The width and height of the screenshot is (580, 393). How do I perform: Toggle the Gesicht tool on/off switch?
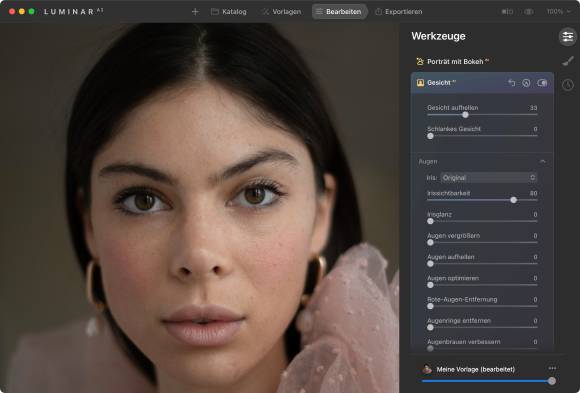pos(542,83)
